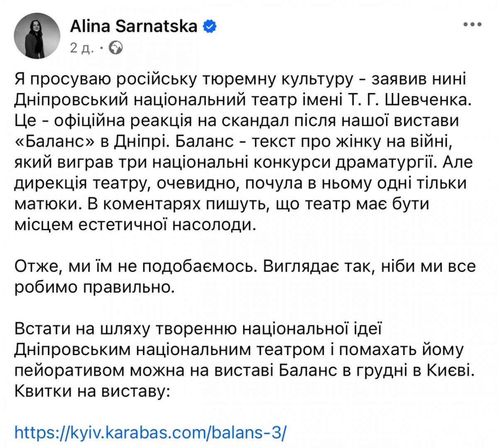
Task: Click the author name Alina Sarnatska
Action: click(x=134, y=27)
